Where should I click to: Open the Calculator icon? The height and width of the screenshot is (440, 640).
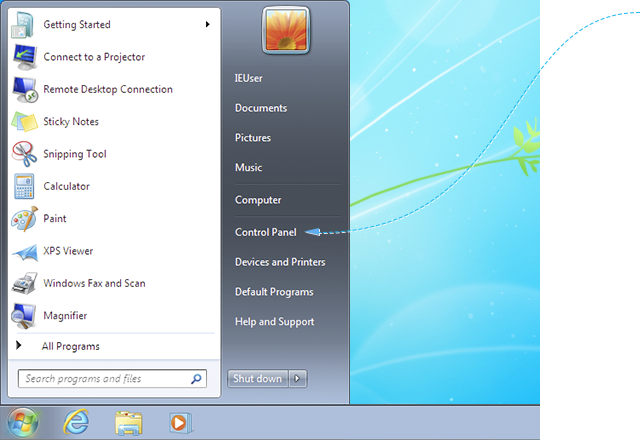(x=24, y=186)
